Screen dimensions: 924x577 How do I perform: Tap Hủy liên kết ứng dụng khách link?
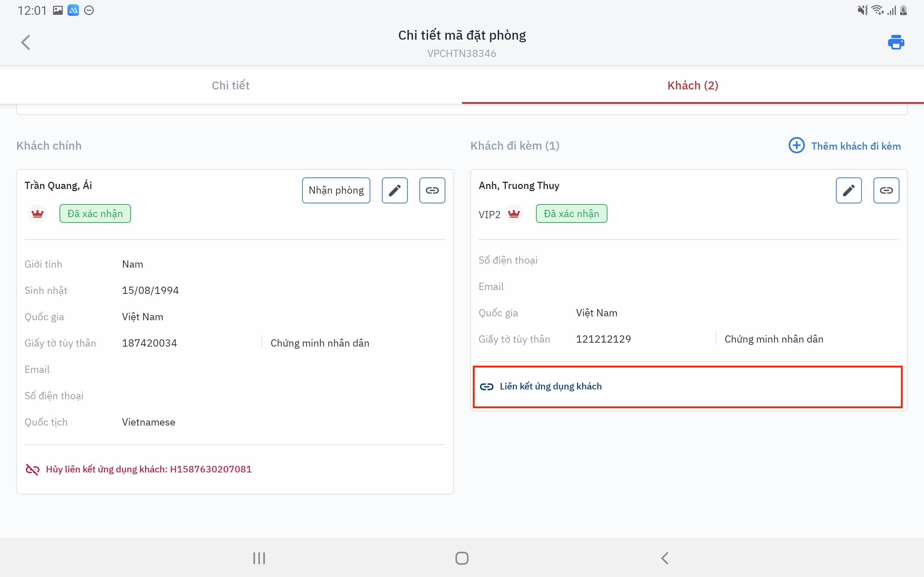[149, 469]
